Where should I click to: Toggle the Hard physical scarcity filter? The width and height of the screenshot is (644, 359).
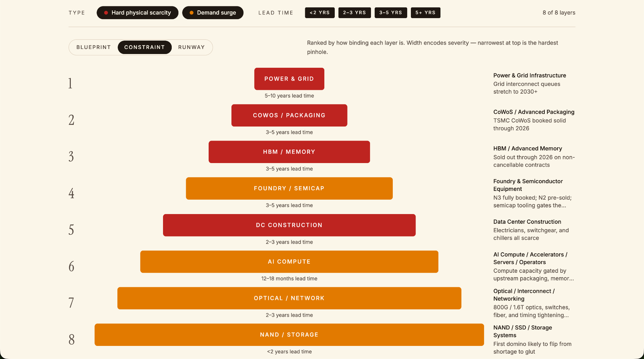(138, 13)
